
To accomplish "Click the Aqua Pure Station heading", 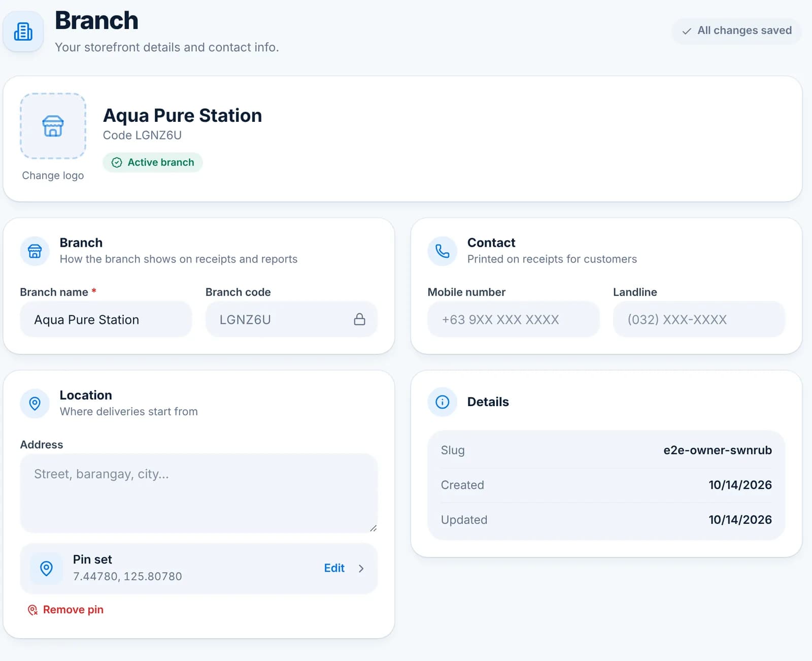I will (x=182, y=115).
